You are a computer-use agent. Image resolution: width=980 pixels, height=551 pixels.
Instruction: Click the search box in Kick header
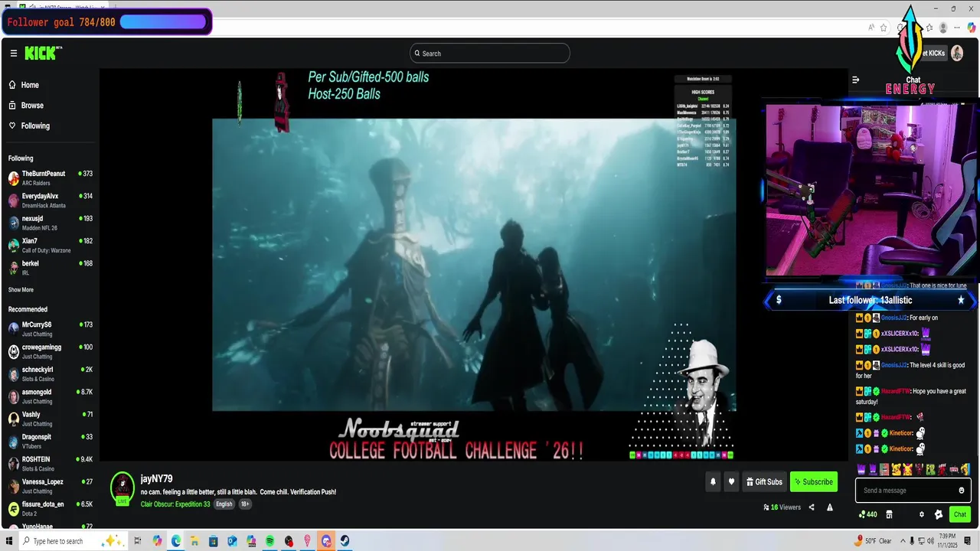click(x=490, y=53)
